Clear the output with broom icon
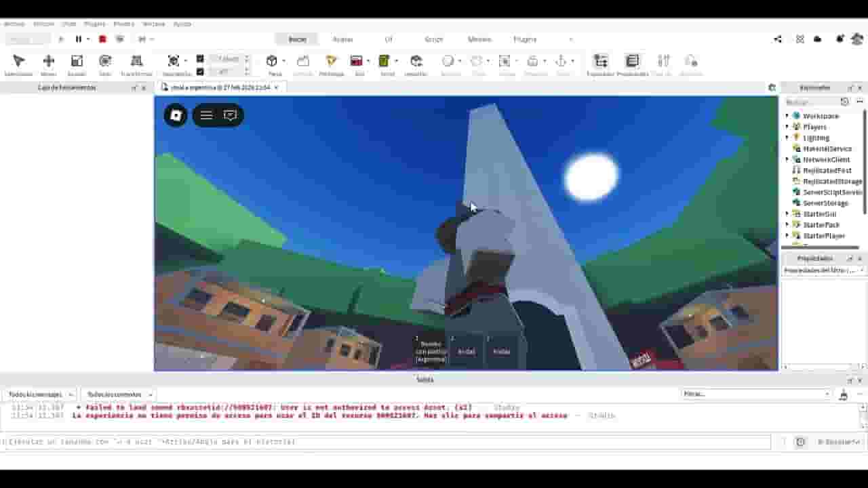 [x=844, y=394]
